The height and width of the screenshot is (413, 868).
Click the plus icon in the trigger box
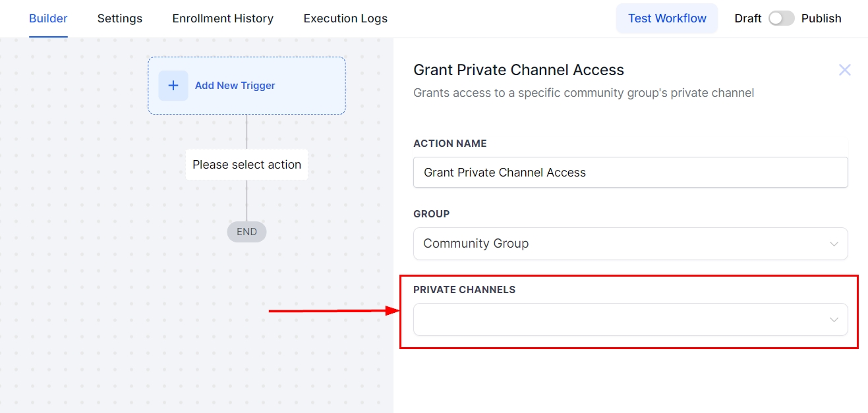[173, 86]
